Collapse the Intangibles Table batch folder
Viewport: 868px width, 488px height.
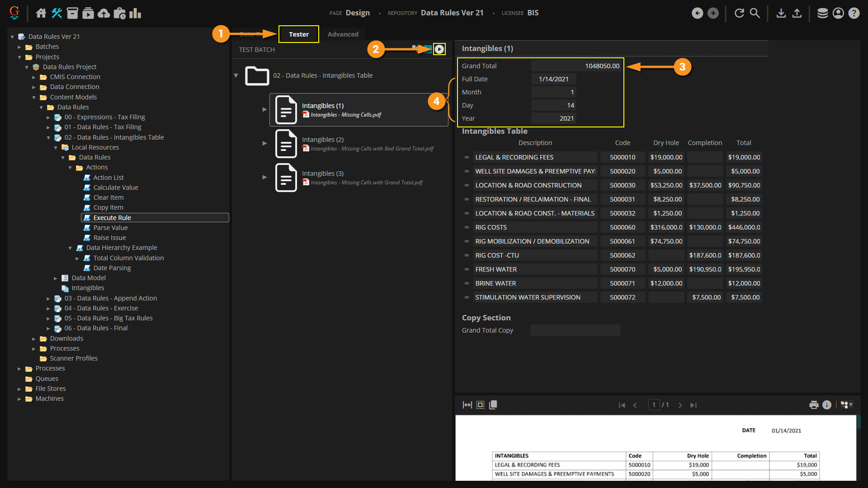point(236,75)
